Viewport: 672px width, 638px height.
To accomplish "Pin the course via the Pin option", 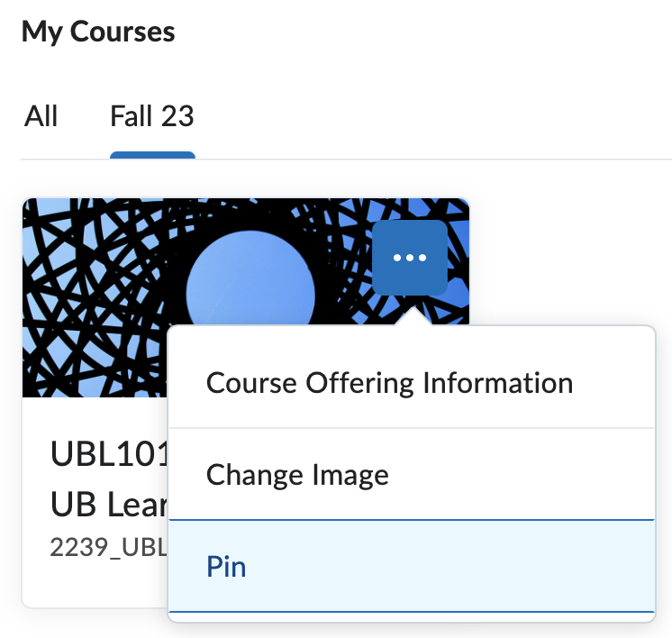I will point(227,567).
